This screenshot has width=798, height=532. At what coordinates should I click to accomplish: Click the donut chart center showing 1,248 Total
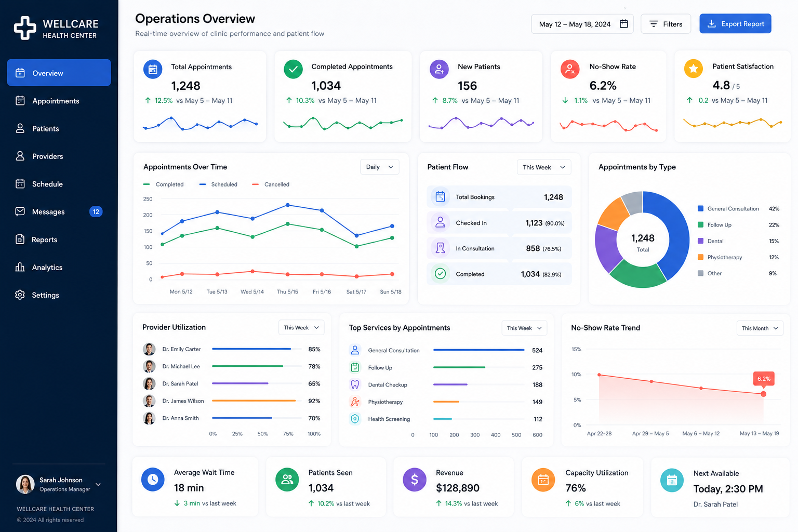[x=643, y=242]
